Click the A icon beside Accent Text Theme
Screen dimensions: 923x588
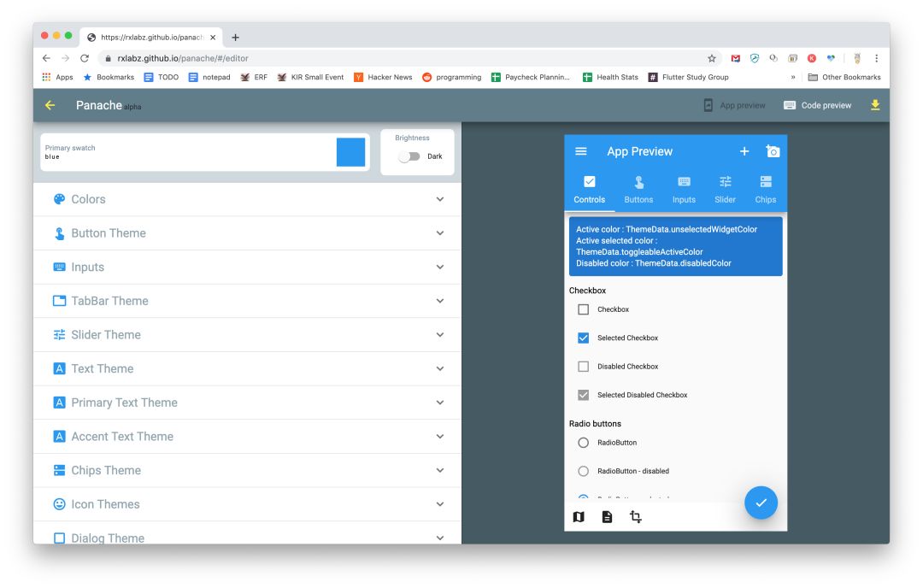coord(60,436)
